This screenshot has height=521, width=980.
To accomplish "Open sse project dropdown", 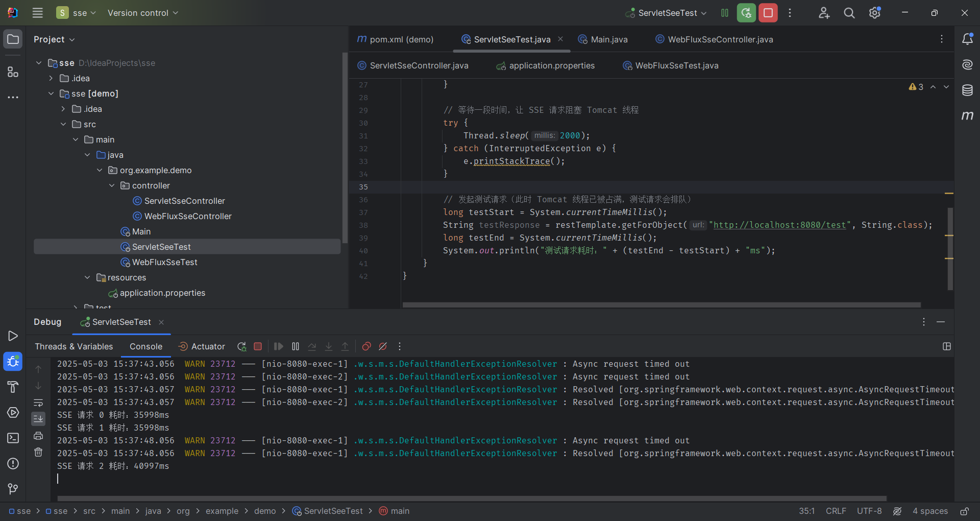I will (76, 13).
